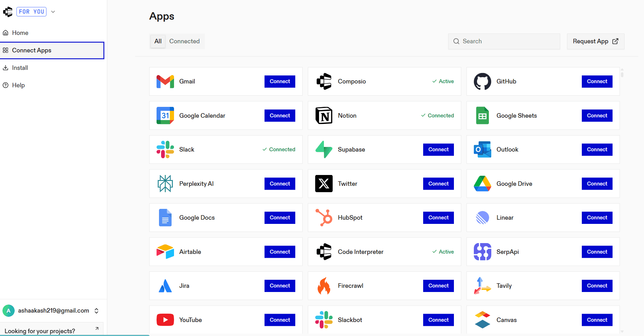This screenshot has height=336, width=644.
Task: Click the Google Docs app icon
Action: (x=165, y=218)
